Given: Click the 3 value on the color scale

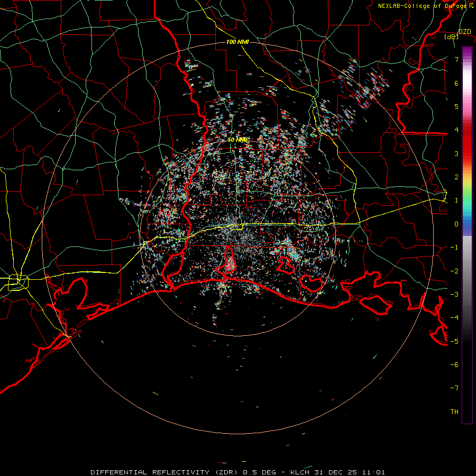Looking at the screenshot, I should (x=456, y=153).
